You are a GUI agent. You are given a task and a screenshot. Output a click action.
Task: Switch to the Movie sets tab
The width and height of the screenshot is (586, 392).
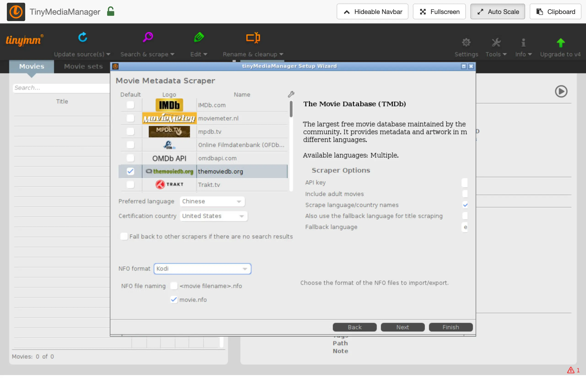click(x=83, y=66)
